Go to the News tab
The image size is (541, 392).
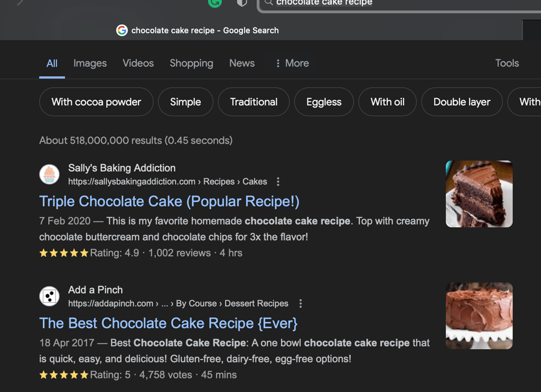(x=241, y=63)
